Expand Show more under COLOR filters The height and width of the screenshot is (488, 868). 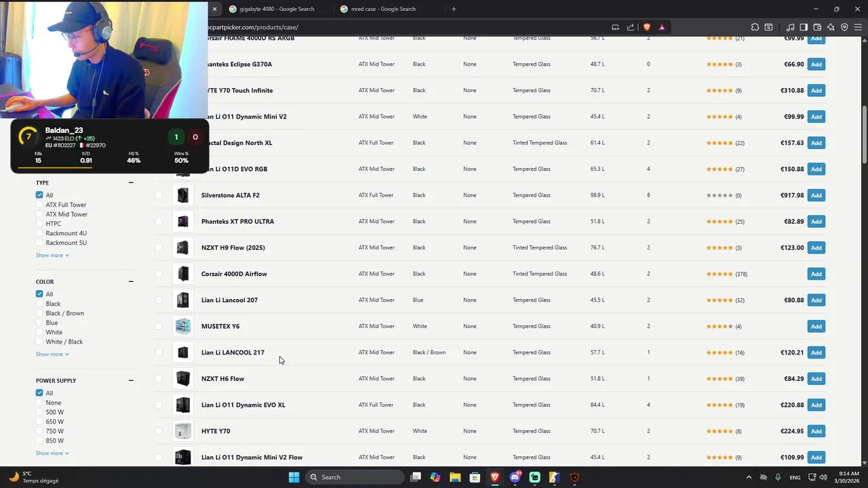coord(52,354)
